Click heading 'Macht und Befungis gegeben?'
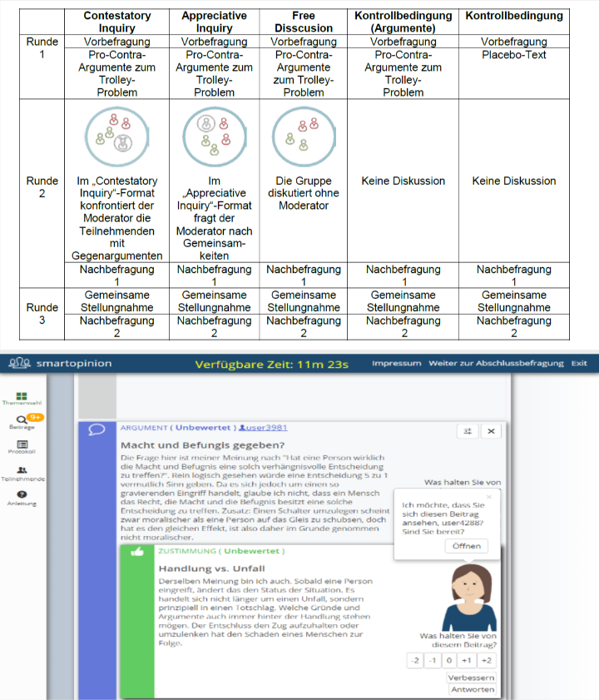Image resolution: width=599 pixels, height=700 pixels. 203,445
